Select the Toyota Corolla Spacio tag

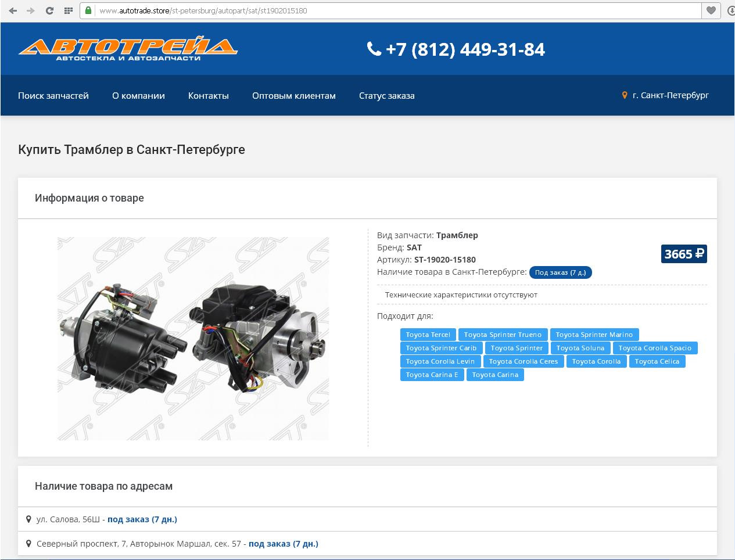[x=655, y=348]
